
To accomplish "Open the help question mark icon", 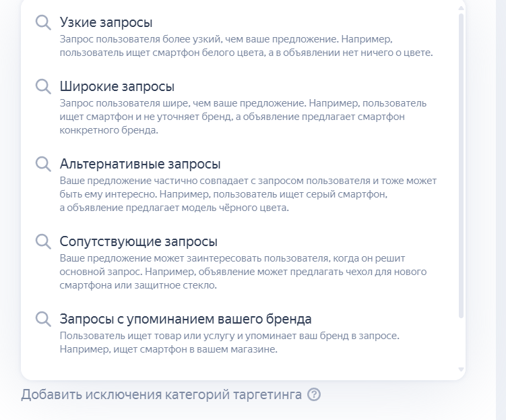I will coord(314,394).
